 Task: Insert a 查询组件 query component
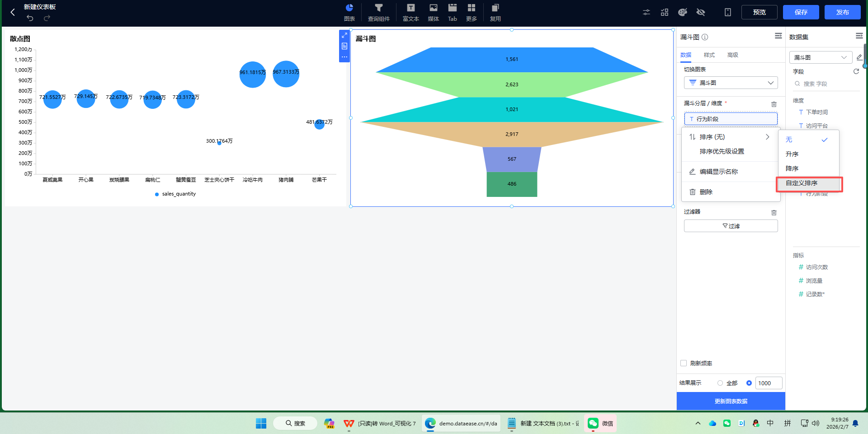[379, 13]
